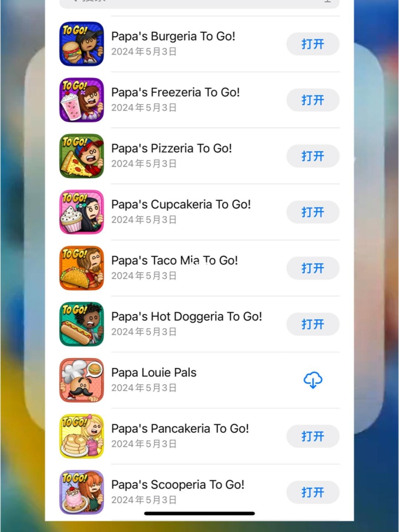Screen dimensions: 399x532
Task: Tap the Papa's Taco Mia To Go! icon
Action: point(81,268)
